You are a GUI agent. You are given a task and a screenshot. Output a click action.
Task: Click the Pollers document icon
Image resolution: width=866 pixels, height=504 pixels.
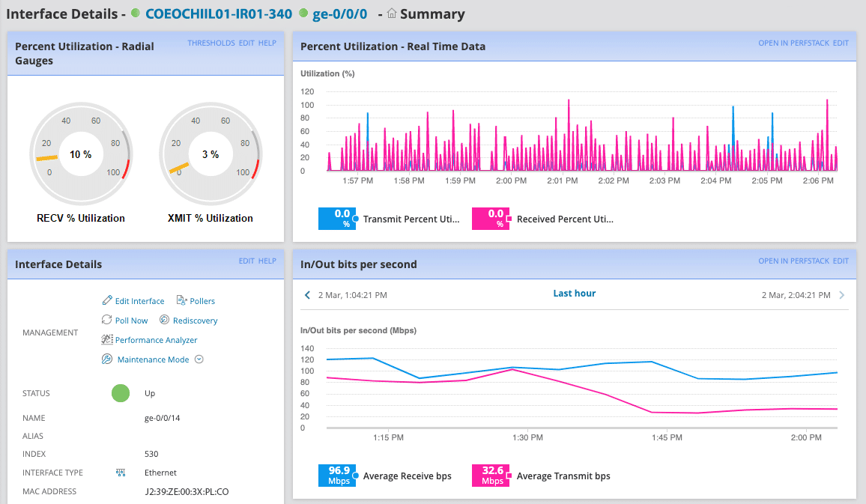point(181,300)
